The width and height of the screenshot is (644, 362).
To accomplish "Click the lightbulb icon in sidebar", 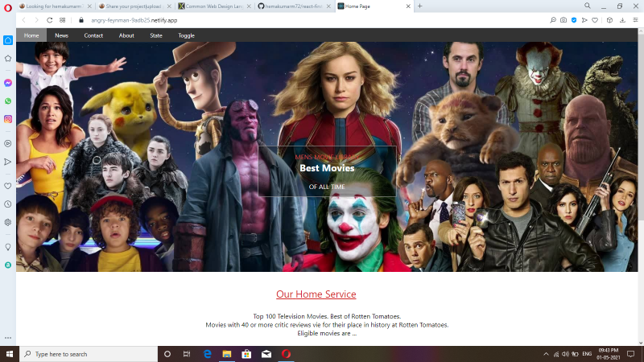I will pyautogui.click(x=8, y=247).
